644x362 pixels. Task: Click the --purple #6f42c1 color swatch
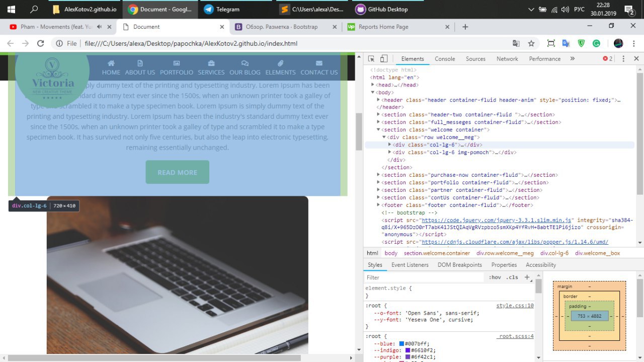[408, 357]
